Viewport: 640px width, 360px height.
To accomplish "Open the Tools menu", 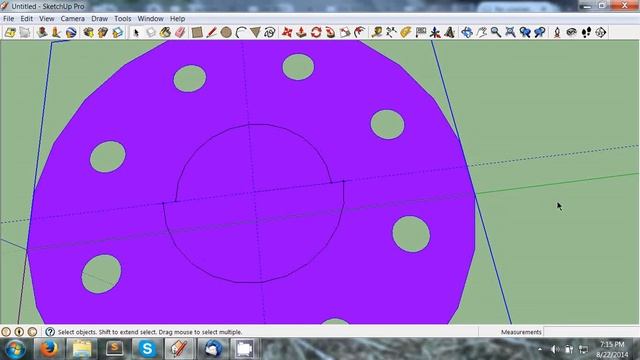I will coord(122,19).
